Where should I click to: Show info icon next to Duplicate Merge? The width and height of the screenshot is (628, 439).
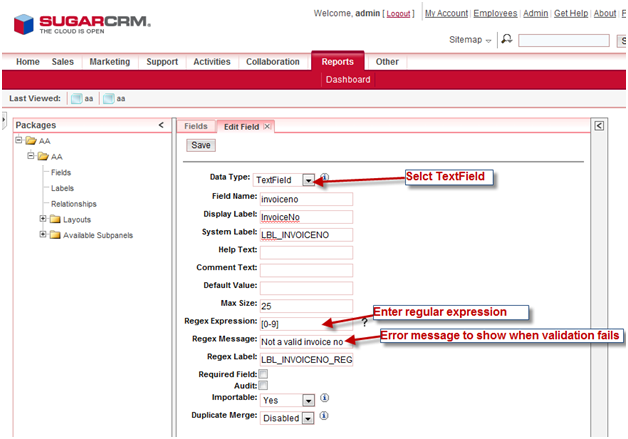click(324, 416)
